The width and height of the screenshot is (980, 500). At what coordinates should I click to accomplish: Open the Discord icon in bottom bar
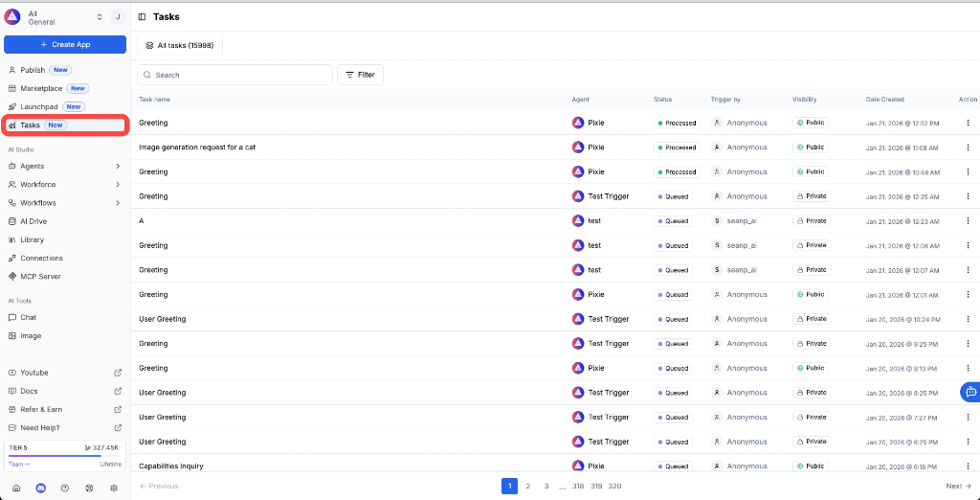[40, 489]
